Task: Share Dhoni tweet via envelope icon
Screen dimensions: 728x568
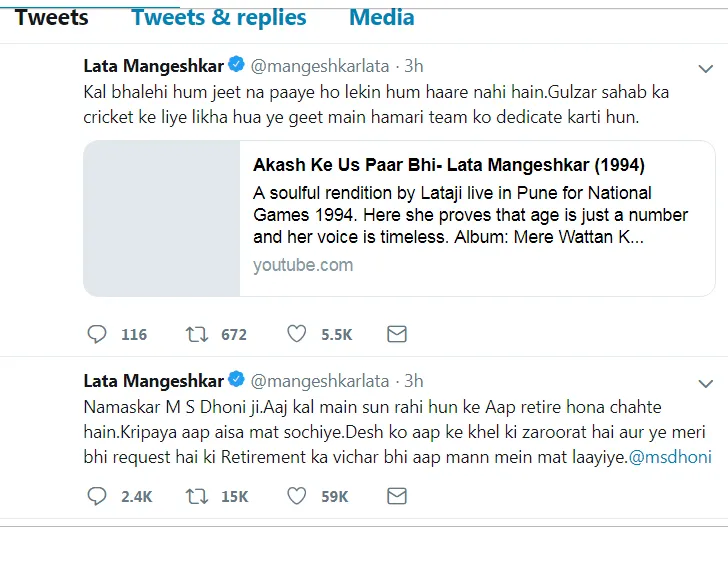Action: click(x=397, y=496)
